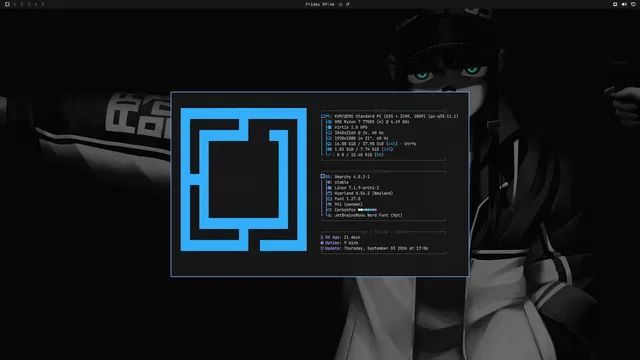Click the Uptime icon beside '9 mins'

[x=322, y=243]
